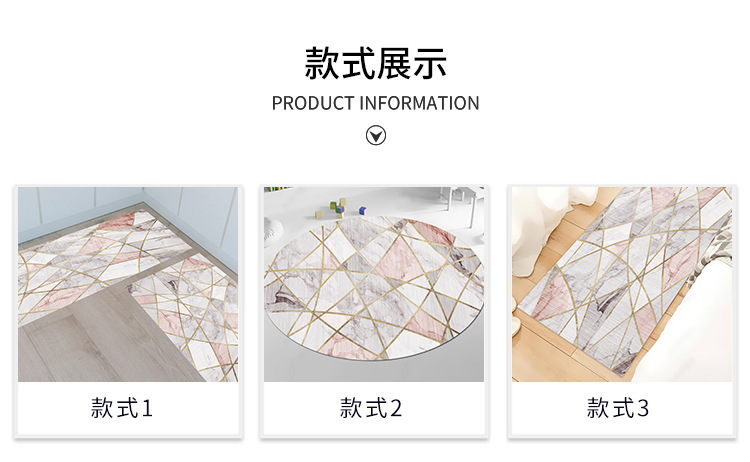This screenshot has width=750, height=462.
Task: Select the 款式2 label
Action: [x=371, y=408]
